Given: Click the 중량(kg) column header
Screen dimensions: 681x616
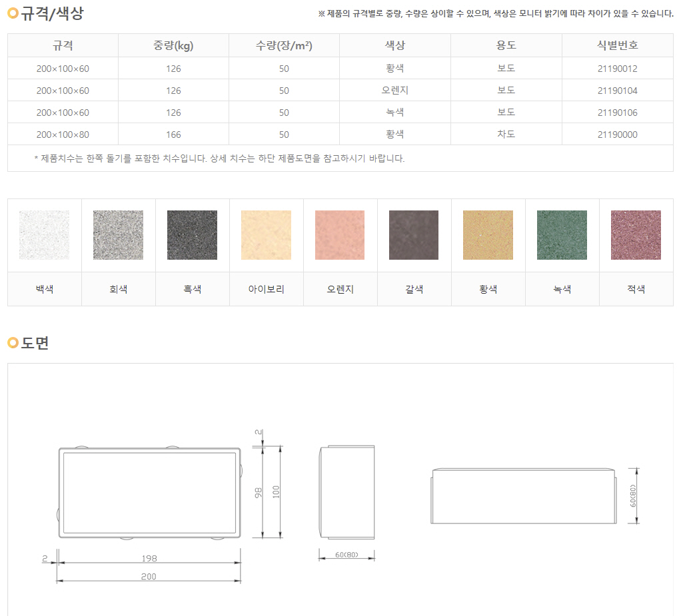Looking at the screenshot, I should [x=173, y=45].
